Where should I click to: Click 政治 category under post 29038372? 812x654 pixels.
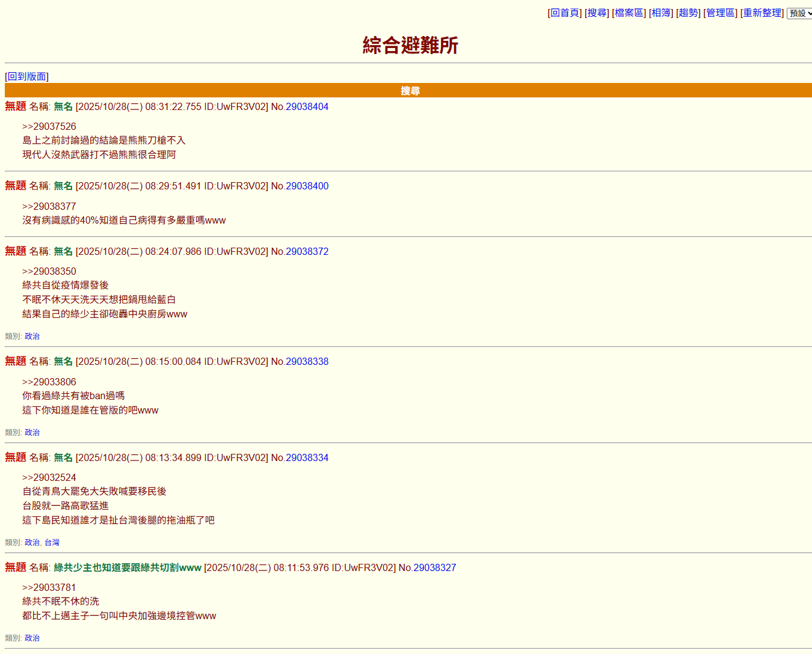pos(32,336)
